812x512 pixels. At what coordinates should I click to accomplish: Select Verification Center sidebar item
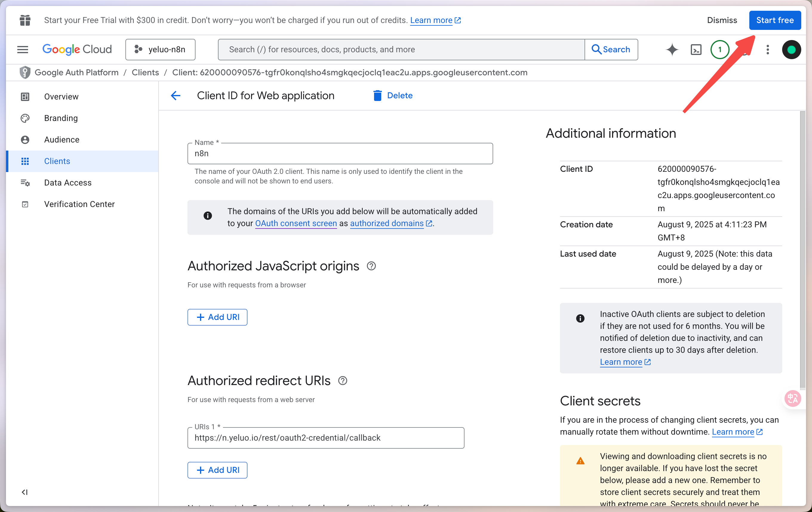79,204
